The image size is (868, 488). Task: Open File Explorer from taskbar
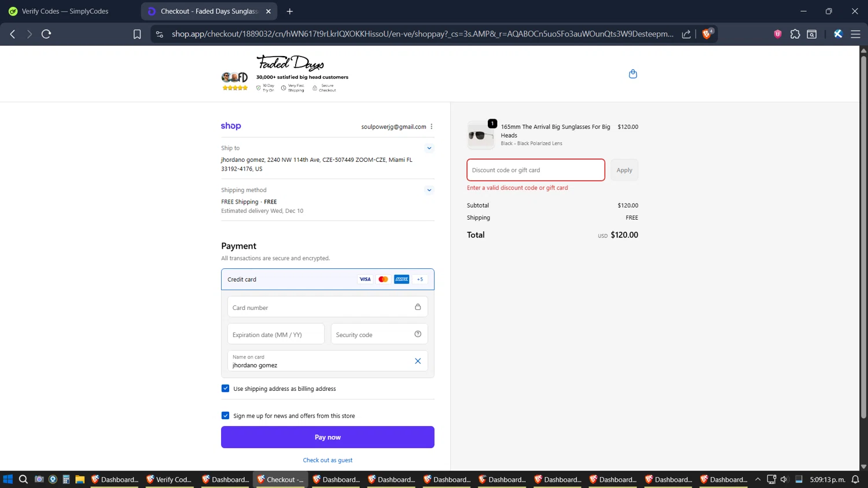80,479
